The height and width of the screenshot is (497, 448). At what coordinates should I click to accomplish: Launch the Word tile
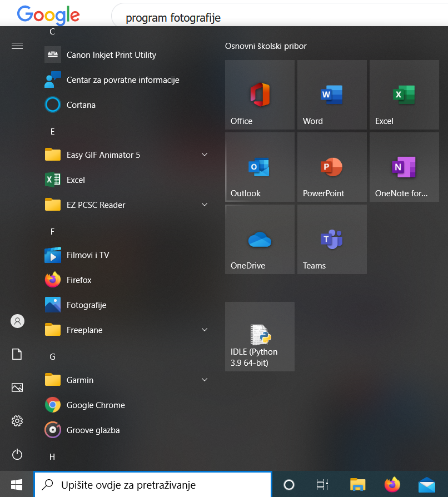point(332,95)
